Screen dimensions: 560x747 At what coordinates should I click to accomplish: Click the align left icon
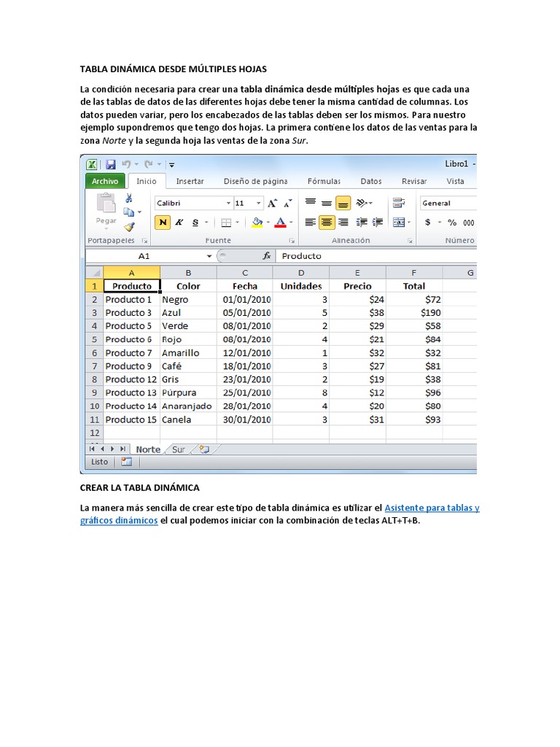pyautogui.click(x=311, y=222)
